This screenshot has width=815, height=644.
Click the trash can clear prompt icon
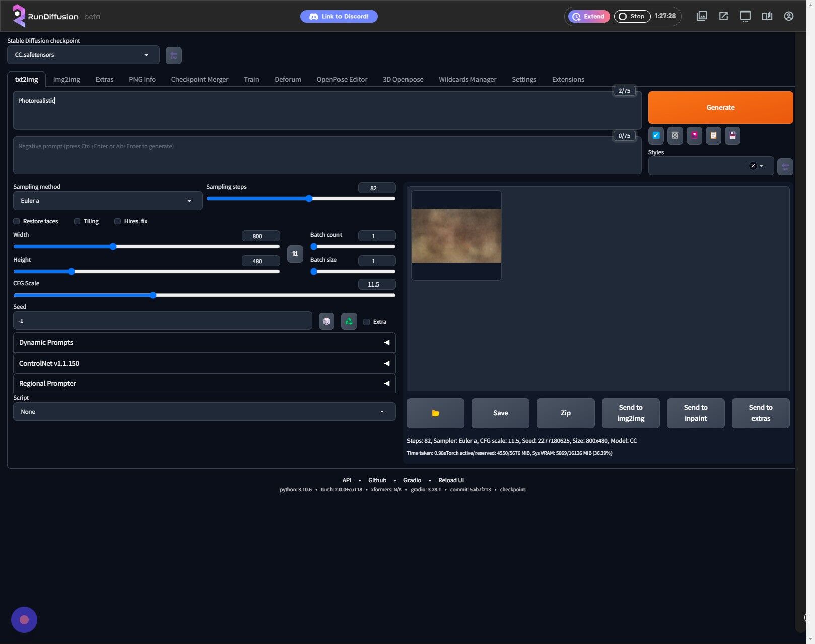click(x=675, y=135)
